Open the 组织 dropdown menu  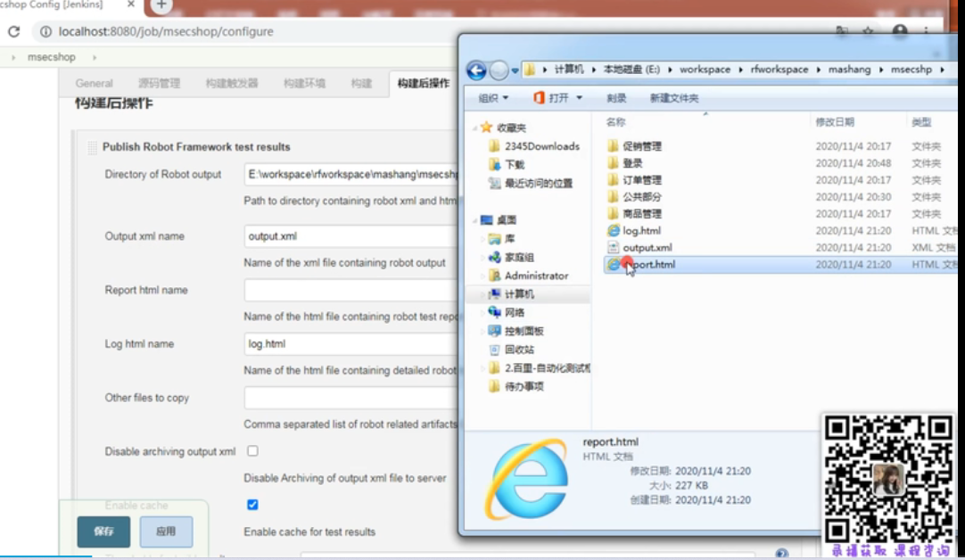tap(493, 98)
